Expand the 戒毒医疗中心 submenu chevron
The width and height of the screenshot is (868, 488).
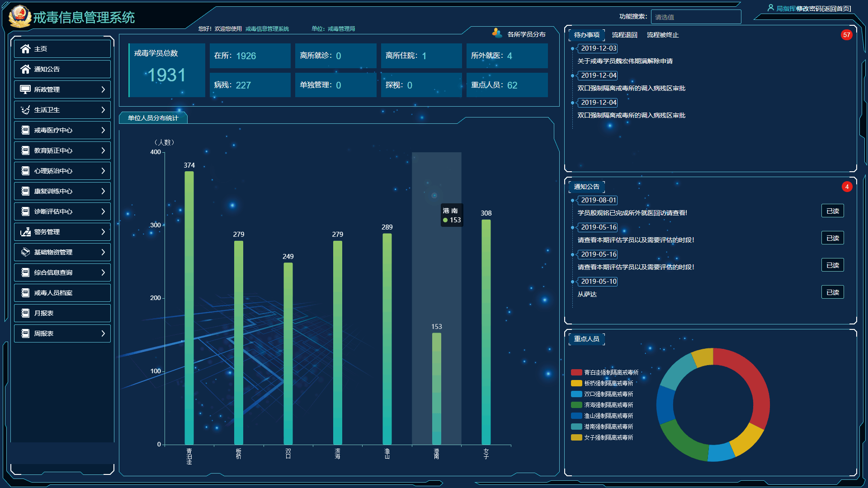(x=103, y=130)
